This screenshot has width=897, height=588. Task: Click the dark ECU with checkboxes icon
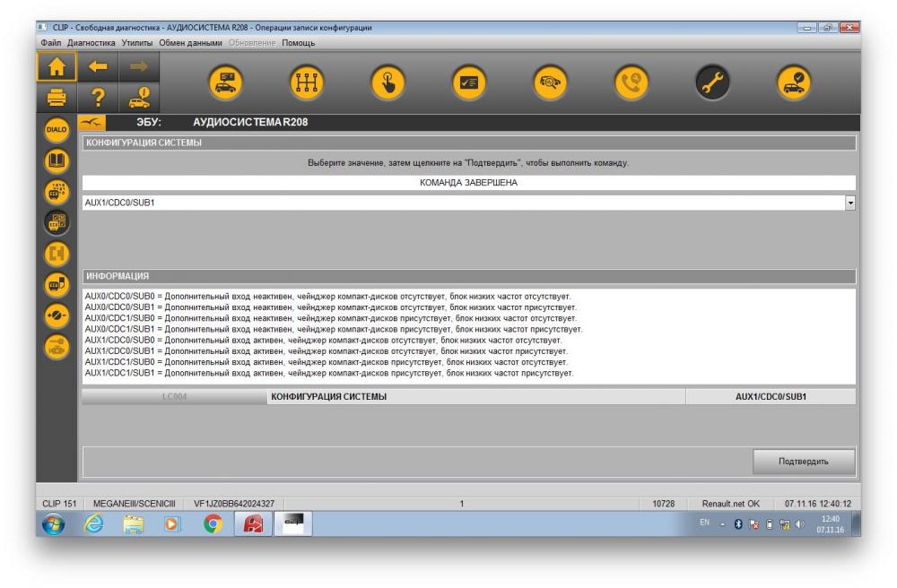pyautogui.click(x=57, y=222)
